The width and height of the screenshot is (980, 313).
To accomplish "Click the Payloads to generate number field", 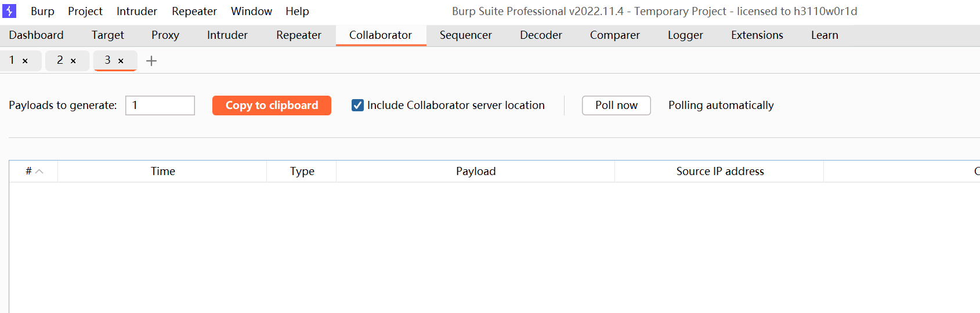I will coord(160,105).
